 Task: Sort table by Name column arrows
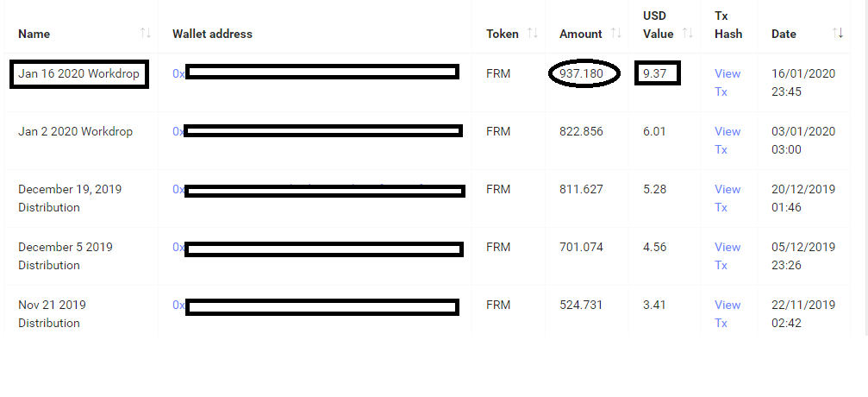click(x=146, y=34)
